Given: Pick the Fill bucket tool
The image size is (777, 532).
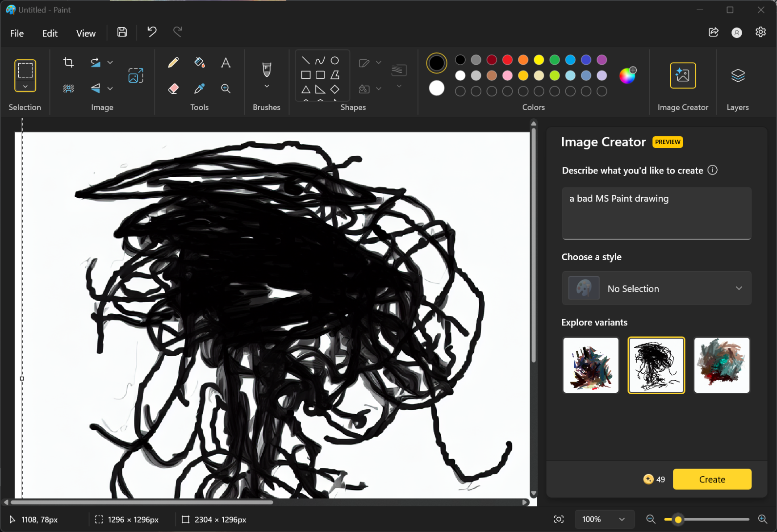Looking at the screenshot, I should [x=200, y=62].
